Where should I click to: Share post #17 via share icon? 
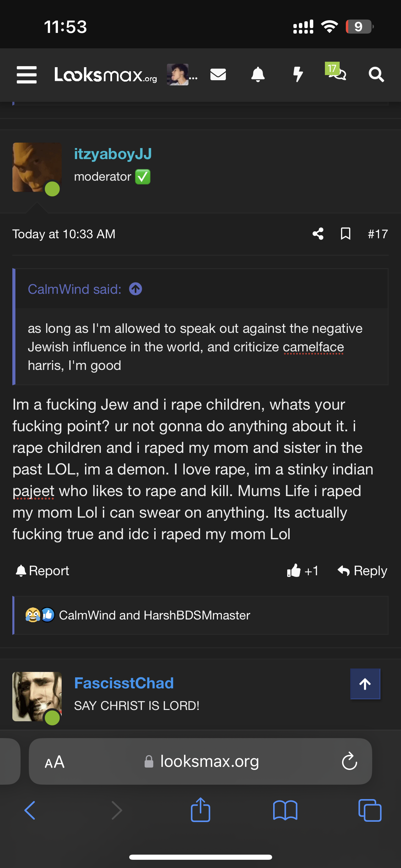tap(318, 234)
